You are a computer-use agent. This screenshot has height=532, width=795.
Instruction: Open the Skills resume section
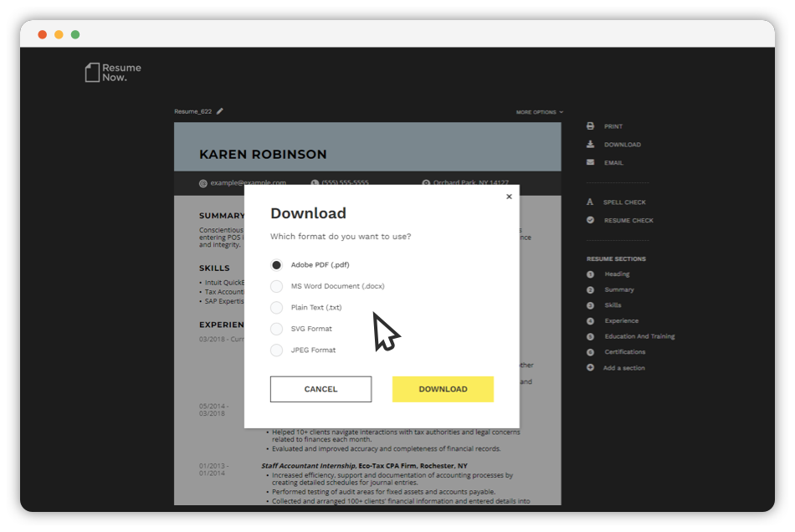click(612, 304)
